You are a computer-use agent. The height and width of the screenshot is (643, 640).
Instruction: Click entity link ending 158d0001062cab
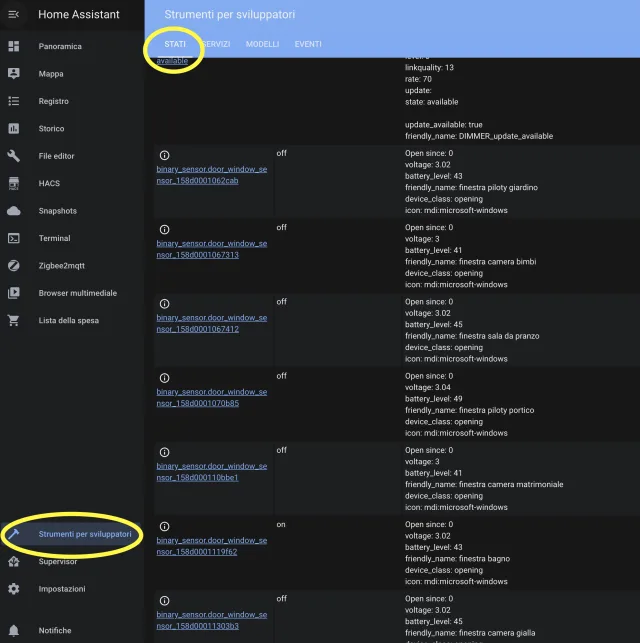coord(212,175)
